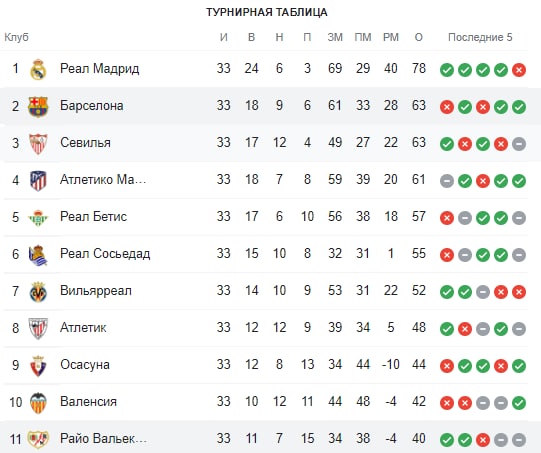Open the Атлетик team link
Image resolution: width=541 pixels, height=453 pixels.
pyautogui.click(x=83, y=327)
